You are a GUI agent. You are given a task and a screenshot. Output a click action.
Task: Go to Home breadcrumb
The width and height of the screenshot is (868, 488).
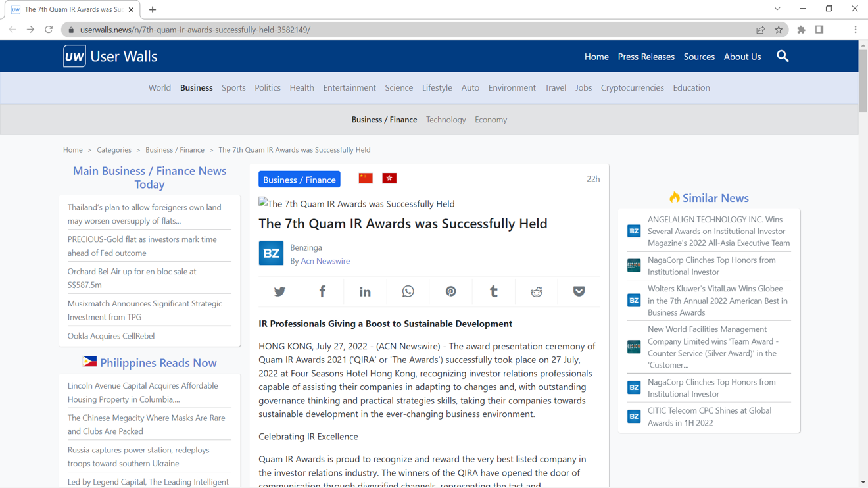pos(73,150)
